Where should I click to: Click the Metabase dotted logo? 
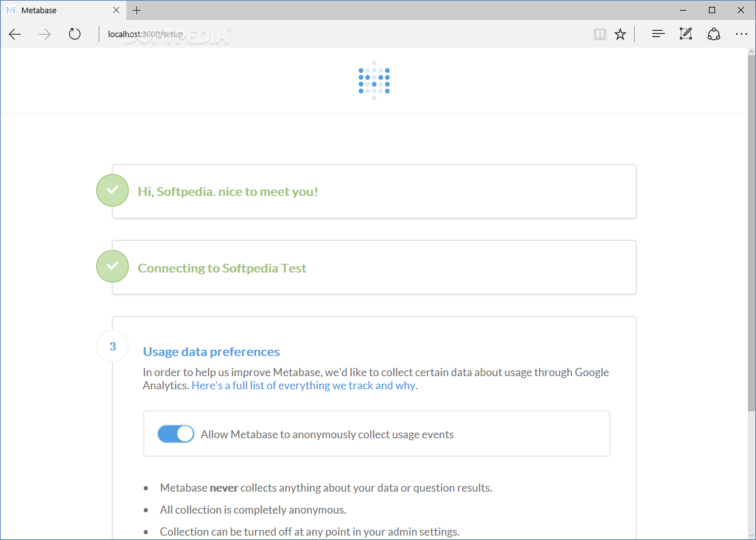point(374,80)
